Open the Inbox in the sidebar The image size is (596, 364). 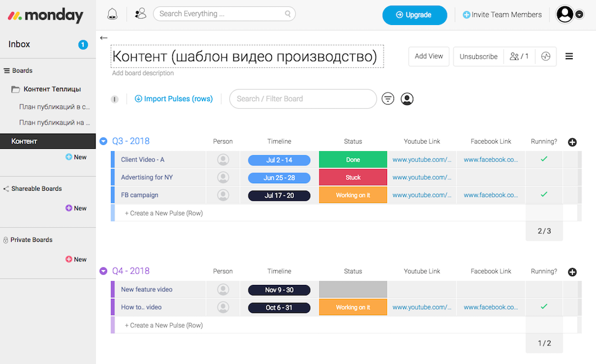pyautogui.click(x=20, y=44)
